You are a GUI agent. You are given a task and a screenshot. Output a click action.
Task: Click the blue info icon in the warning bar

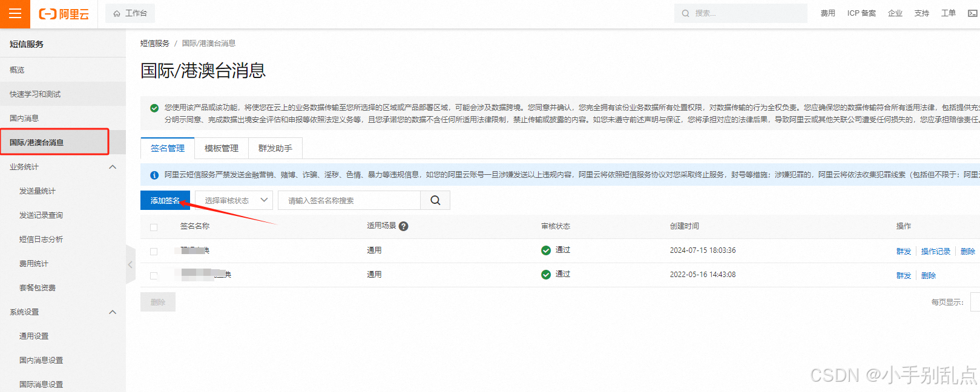154,175
